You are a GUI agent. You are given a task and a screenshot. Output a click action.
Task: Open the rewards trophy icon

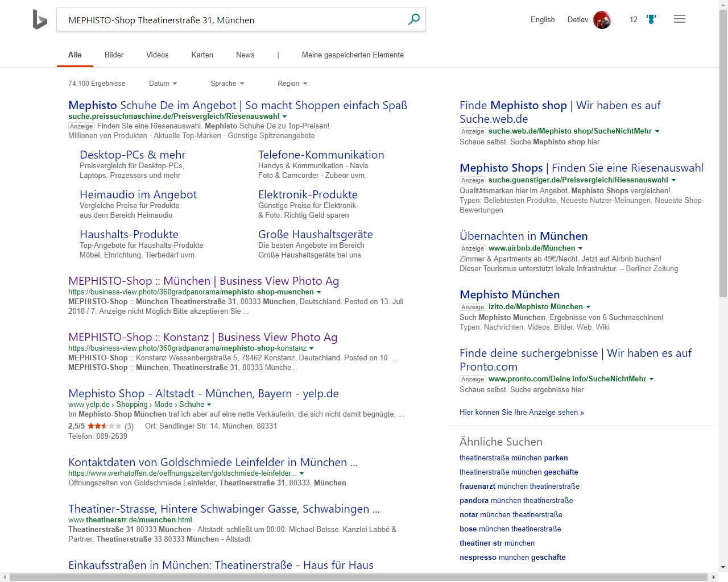click(x=651, y=19)
